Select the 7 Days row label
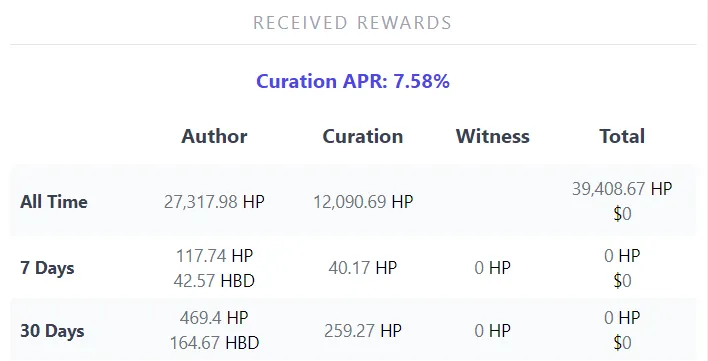The width and height of the screenshot is (708, 361). pyautogui.click(x=47, y=268)
